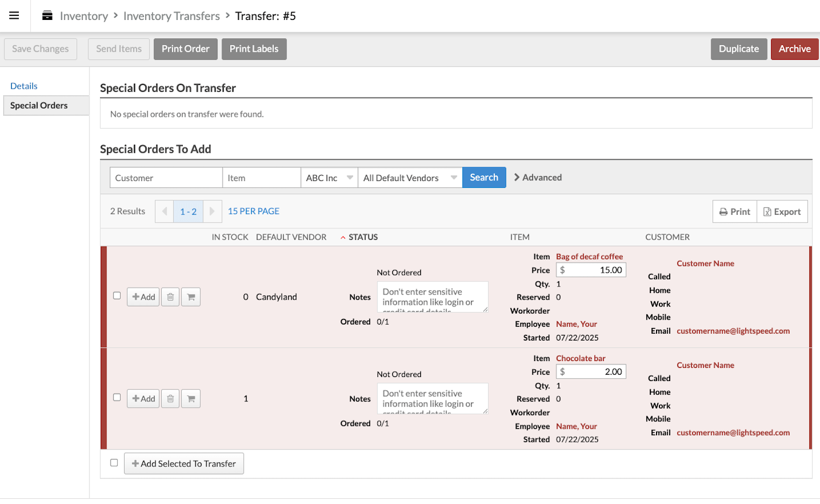Viewport: 820px width, 504px height.
Task: Click the blue Search button
Action: [484, 178]
